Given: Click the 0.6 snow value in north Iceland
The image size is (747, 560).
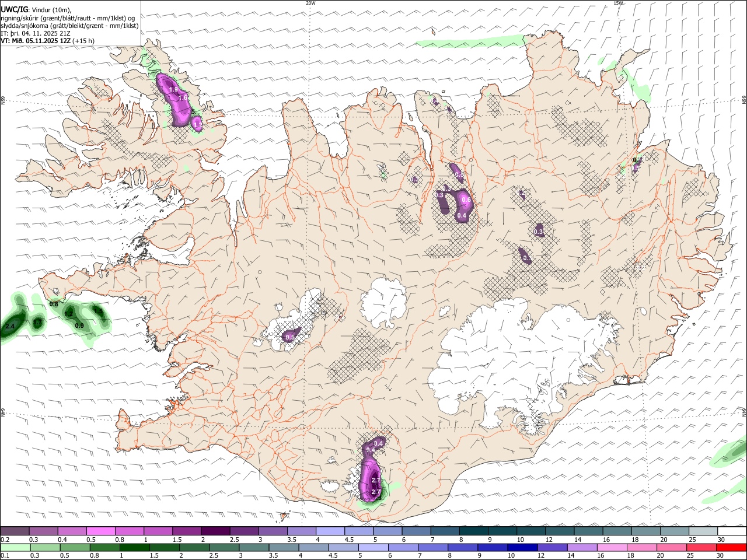Looking at the screenshot, I should [x=466, y=200].
